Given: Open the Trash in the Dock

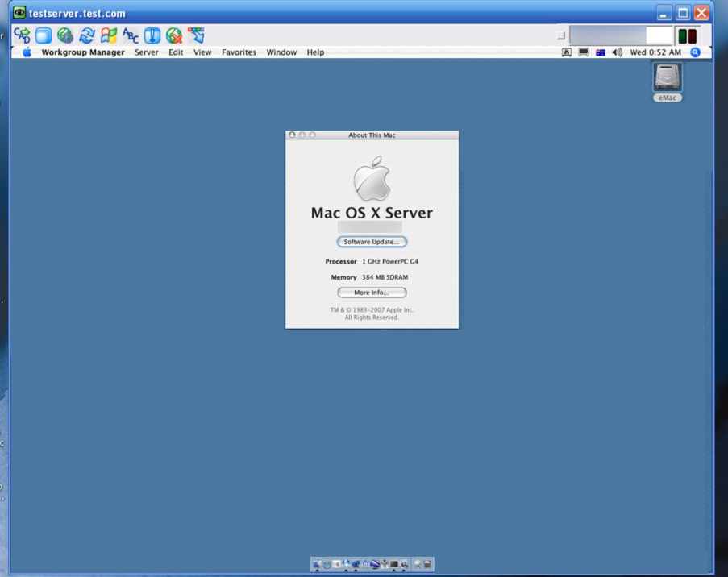Looking at the screenshot, I should tap(427, 564).
